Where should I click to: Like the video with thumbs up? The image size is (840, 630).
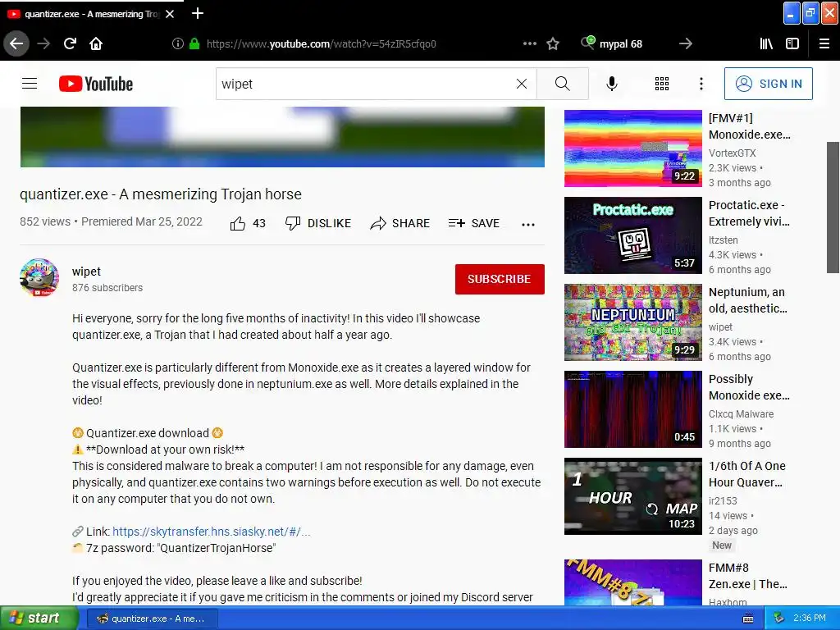click(x=248, y=223)
